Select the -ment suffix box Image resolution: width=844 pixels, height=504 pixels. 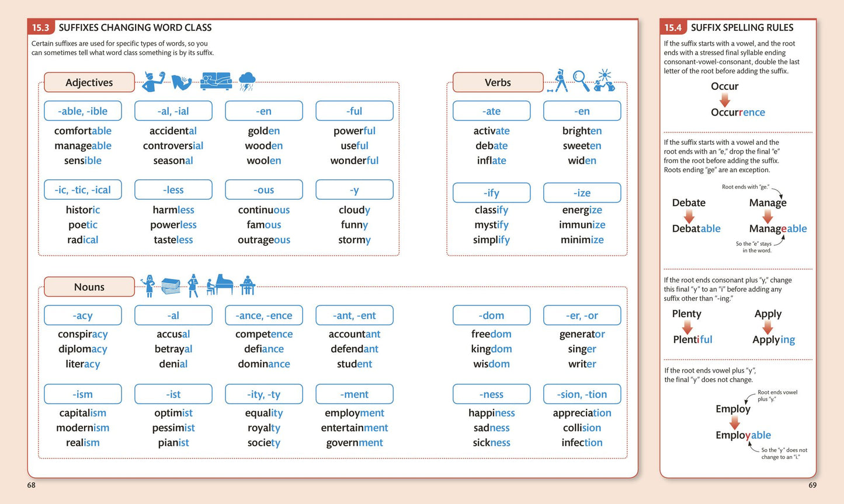click(355, 394)
